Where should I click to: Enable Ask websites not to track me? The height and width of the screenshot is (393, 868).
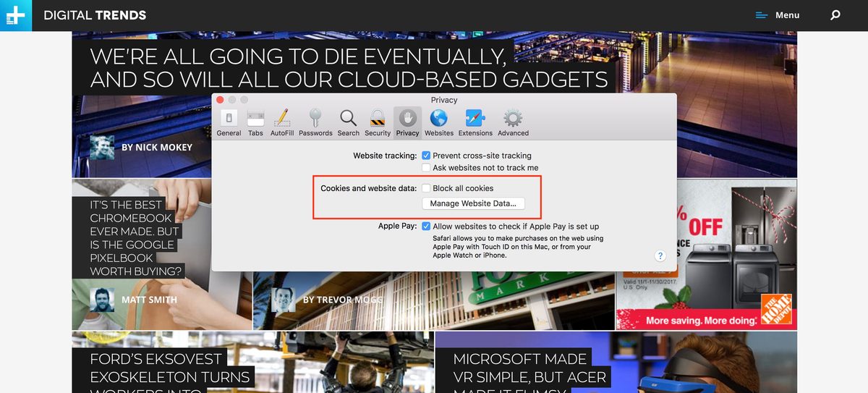pyautogui.click(x=426, y=167)
